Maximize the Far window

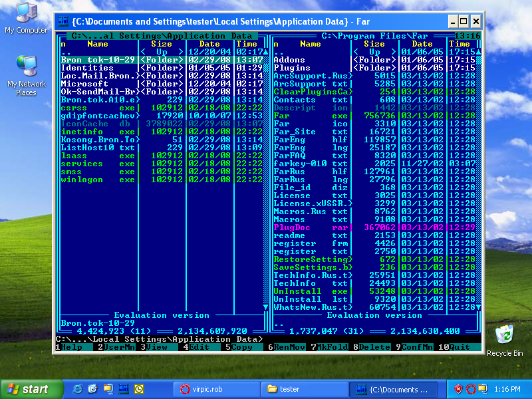tap(464, 22)
